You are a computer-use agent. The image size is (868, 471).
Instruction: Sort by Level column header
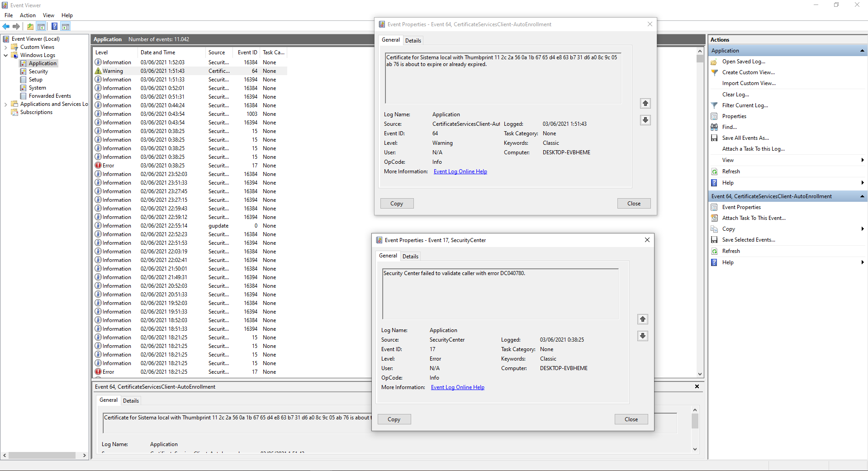[x=115, y=52]
